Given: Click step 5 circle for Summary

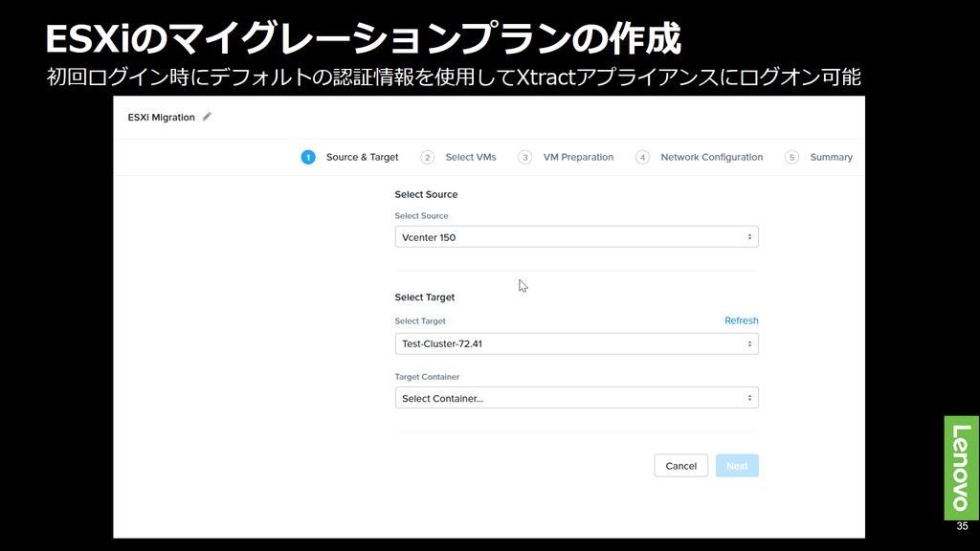Looking at the screenshot, I should click(791, 158).
